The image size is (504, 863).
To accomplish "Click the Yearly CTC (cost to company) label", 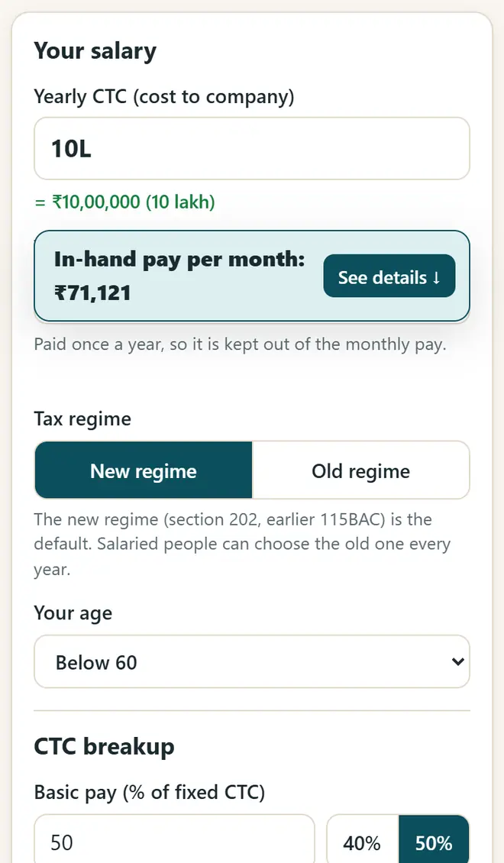I will point(164,97).
